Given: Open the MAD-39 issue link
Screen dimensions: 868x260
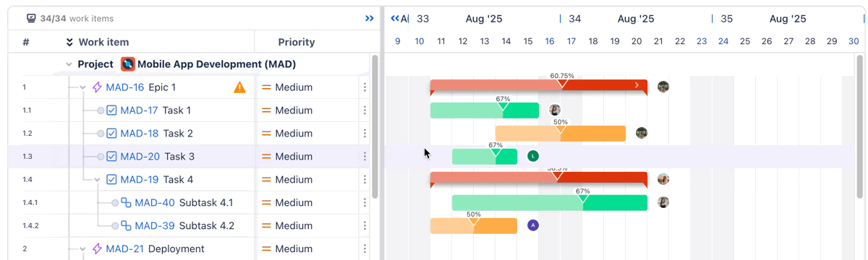Looking at the screenshot, I should (x=155, y=226).
